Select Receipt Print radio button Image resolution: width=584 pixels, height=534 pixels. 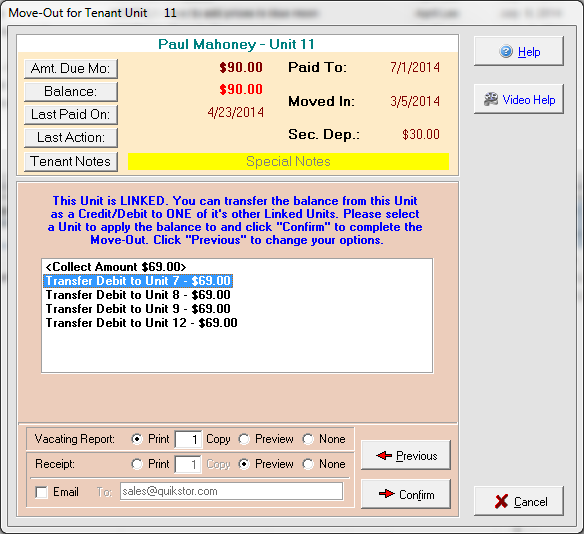(137, 464)
